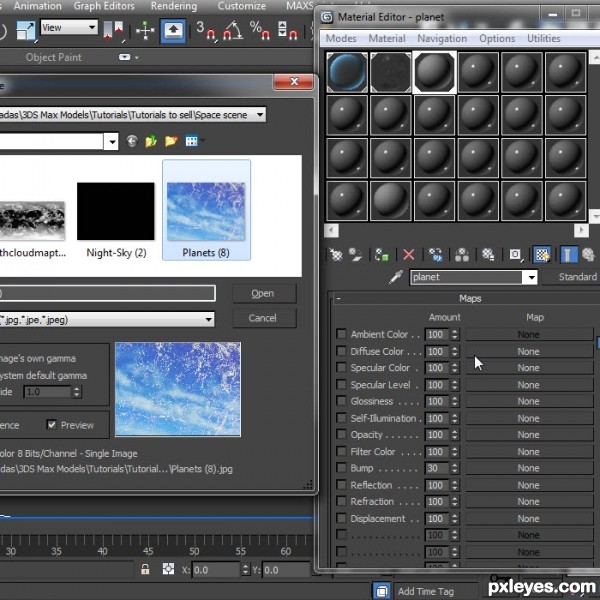
Task: Click Bump map None button
Action: point(529,468)
